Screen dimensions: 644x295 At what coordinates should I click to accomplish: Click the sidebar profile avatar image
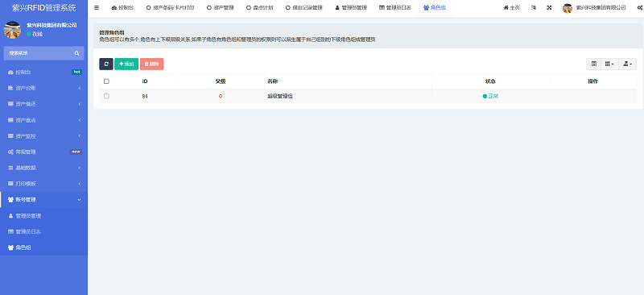click(12, 30)
